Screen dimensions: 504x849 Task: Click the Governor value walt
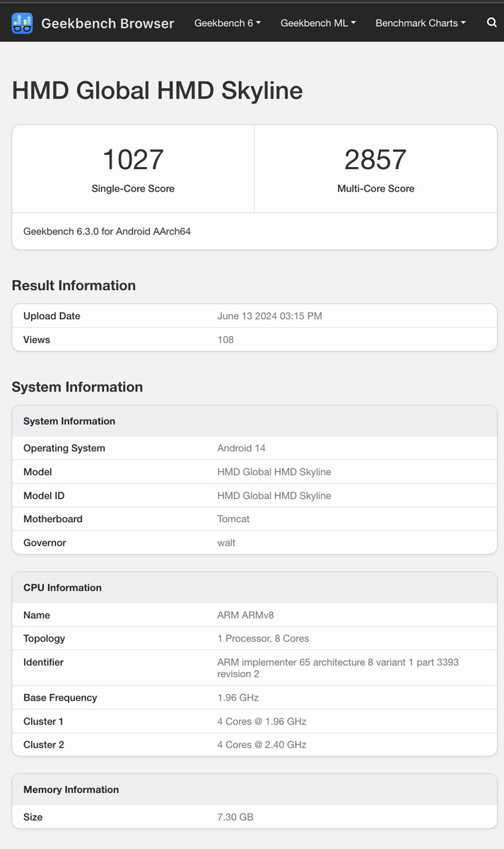click(226, 543)
